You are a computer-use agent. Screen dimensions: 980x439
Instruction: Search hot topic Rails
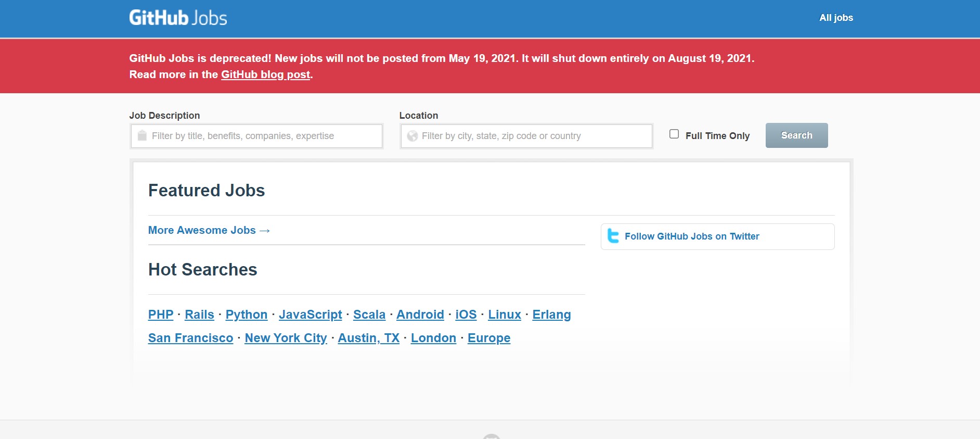coord(199,315)
